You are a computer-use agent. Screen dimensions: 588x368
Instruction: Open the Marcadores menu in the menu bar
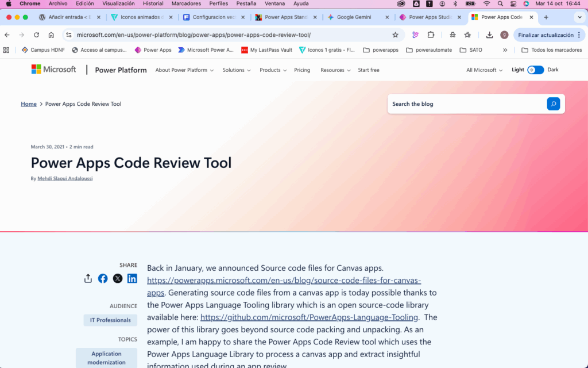click(186, 3)
